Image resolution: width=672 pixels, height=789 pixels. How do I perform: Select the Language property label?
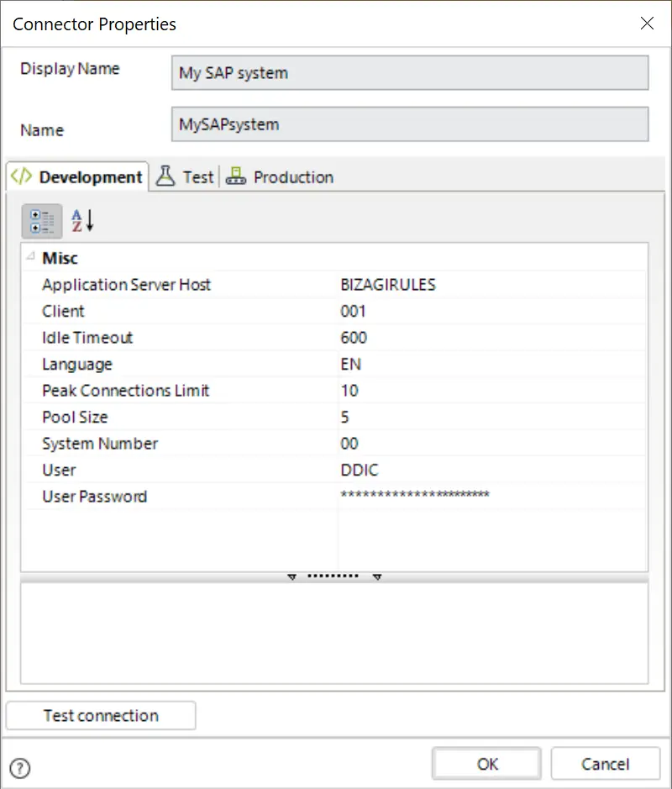coord(77,365)
